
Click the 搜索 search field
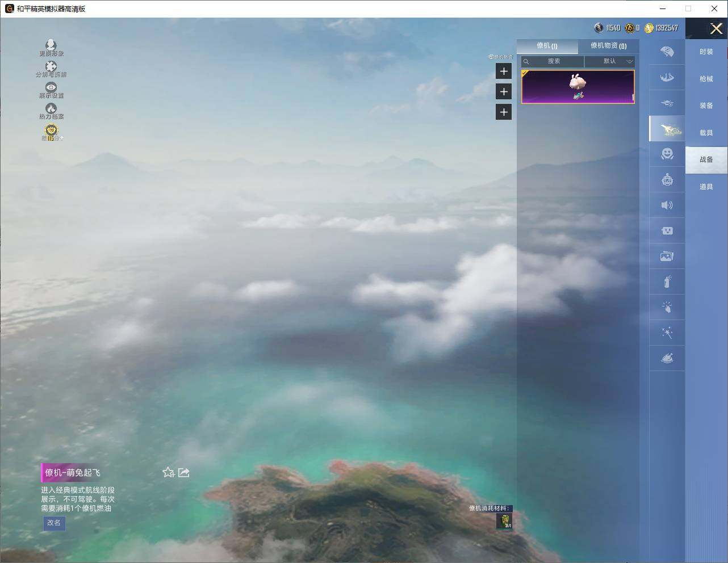pyautogui.click(x=553, y=61)
